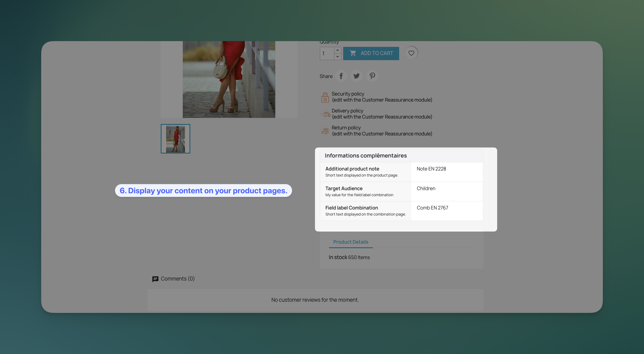Viewport: 644px width, 354px height.
Task: Select the red dress thumbnail image
Action: [x=176, y=139]
